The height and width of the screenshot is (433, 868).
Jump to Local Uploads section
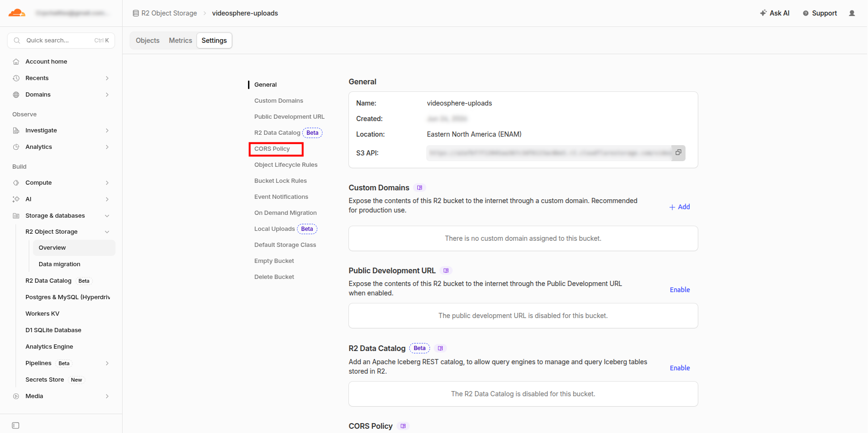(274, 229)
